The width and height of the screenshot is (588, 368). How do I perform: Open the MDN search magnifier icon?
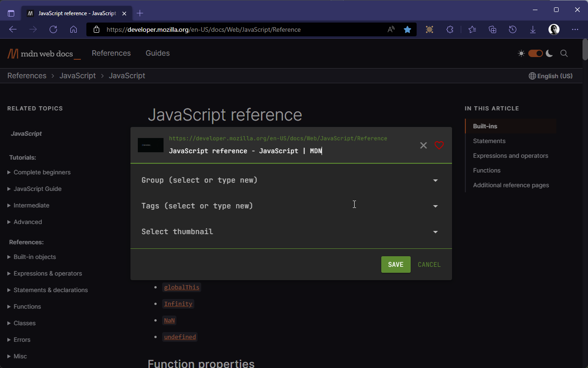click(x=564, y=53)
